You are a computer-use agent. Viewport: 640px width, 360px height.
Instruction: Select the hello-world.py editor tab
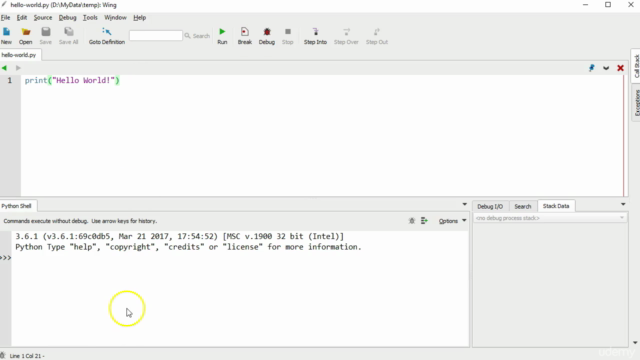click(19, 55)
